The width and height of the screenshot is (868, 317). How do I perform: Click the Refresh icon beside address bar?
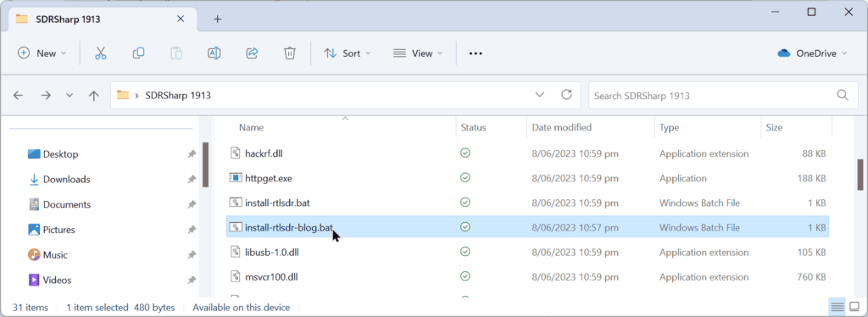[566, 95]
